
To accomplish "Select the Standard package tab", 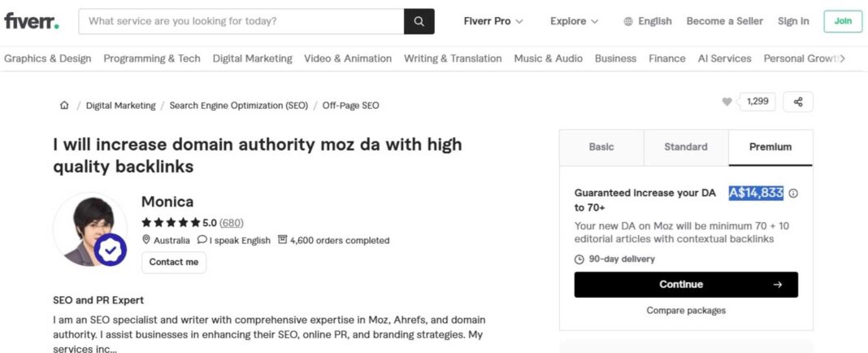I will tap(686, 147).
